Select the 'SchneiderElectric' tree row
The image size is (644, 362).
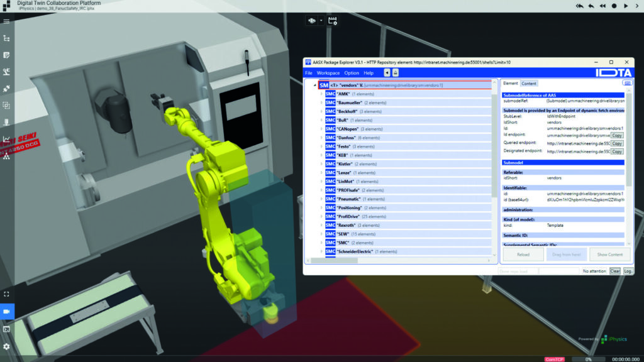click(408, 251)
